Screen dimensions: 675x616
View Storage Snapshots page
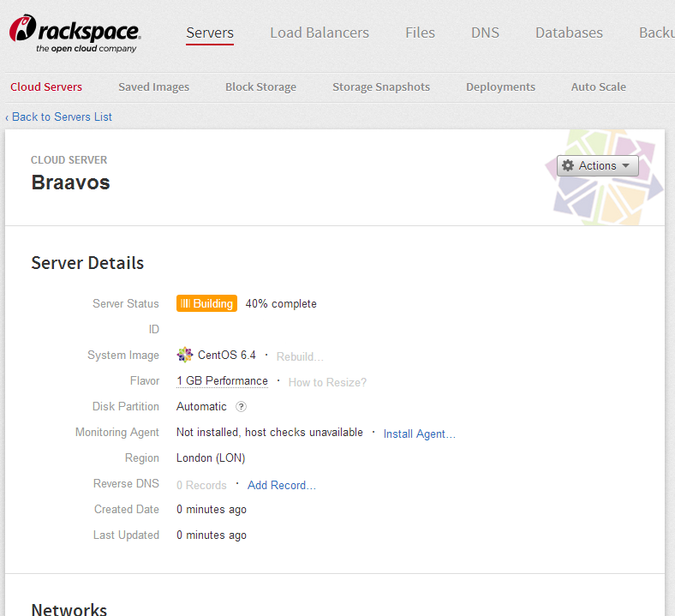point(381,87)
